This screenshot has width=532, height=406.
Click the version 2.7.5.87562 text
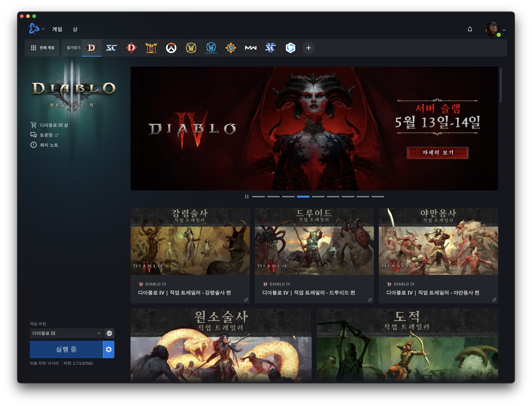(78, 363)
